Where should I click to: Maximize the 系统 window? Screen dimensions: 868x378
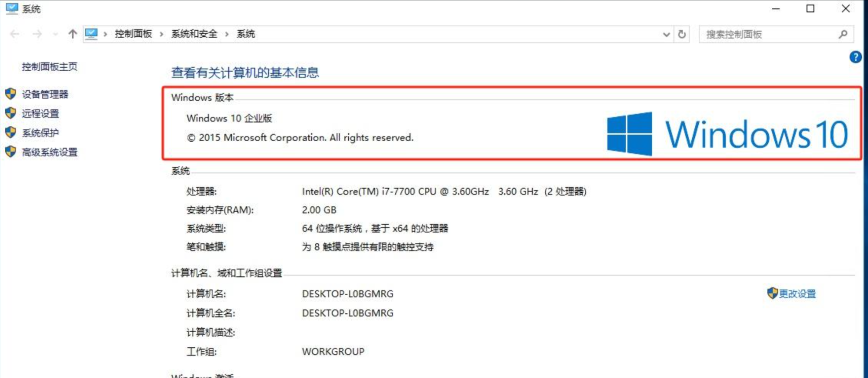coord(810,8)
